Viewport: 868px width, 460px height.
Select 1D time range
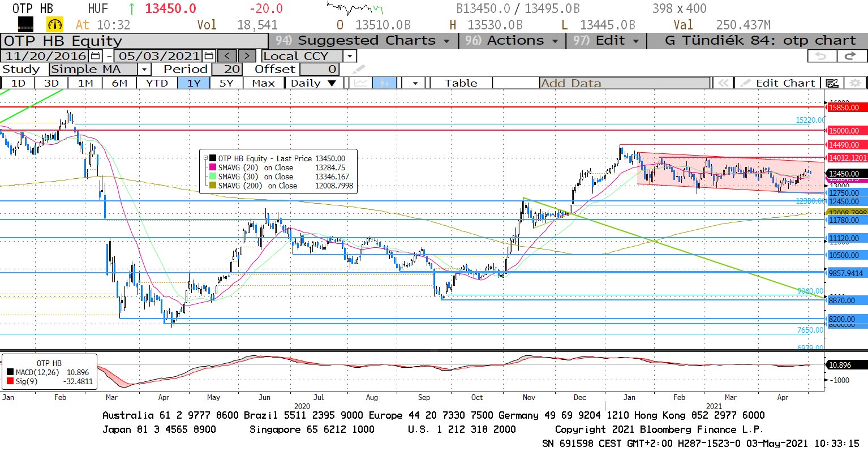18,83
